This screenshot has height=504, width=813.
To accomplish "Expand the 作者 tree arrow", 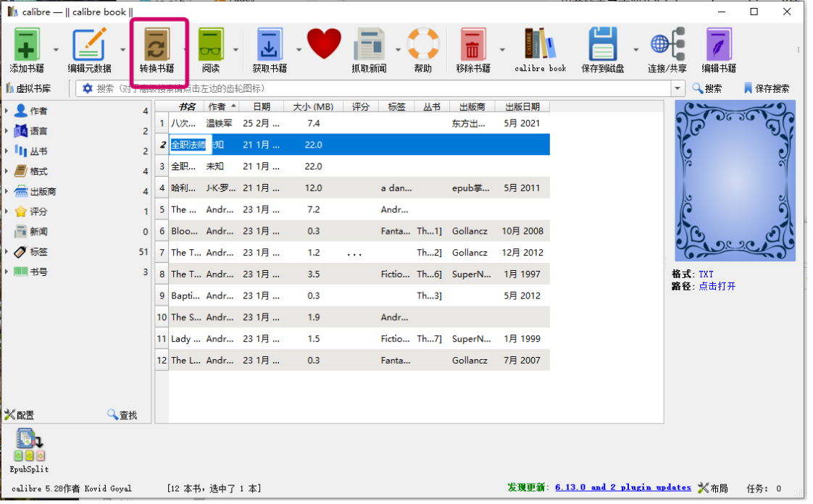I will 7,111.
